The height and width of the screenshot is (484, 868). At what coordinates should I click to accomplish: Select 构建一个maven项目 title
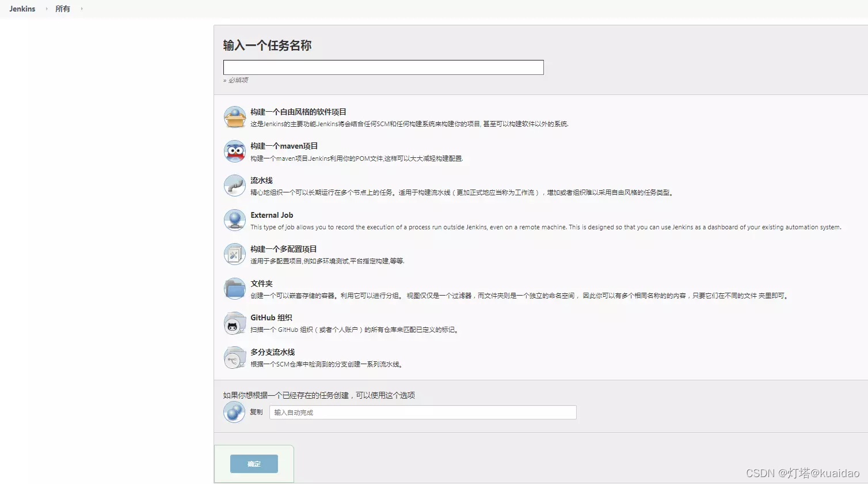(x=284, y=146)
